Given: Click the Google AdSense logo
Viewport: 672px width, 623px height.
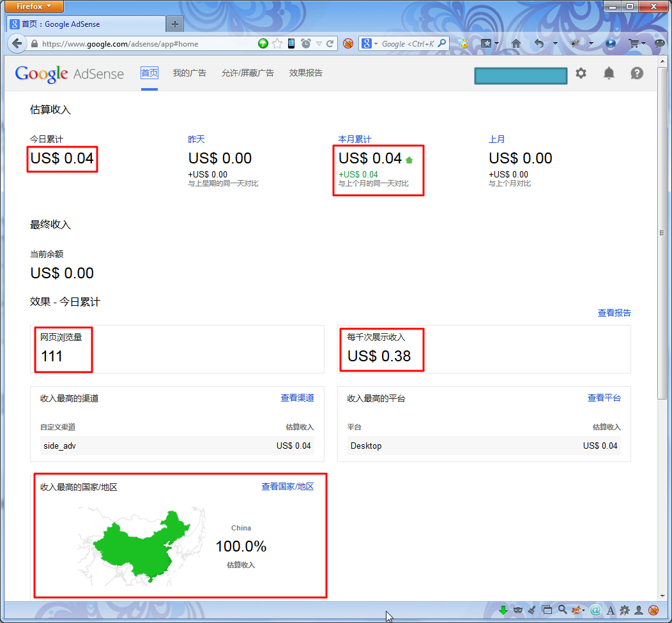Looking at the screenshot, I should (x=70, y=73).
